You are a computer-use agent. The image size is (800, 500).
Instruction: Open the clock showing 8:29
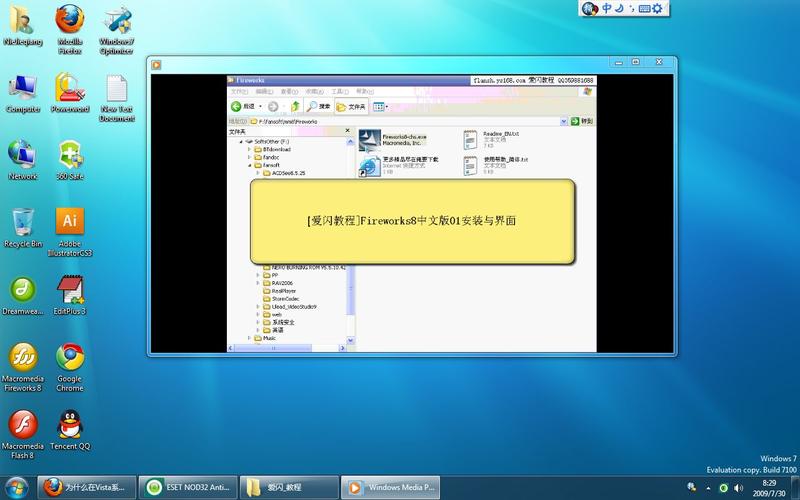(x=769, y=488)
